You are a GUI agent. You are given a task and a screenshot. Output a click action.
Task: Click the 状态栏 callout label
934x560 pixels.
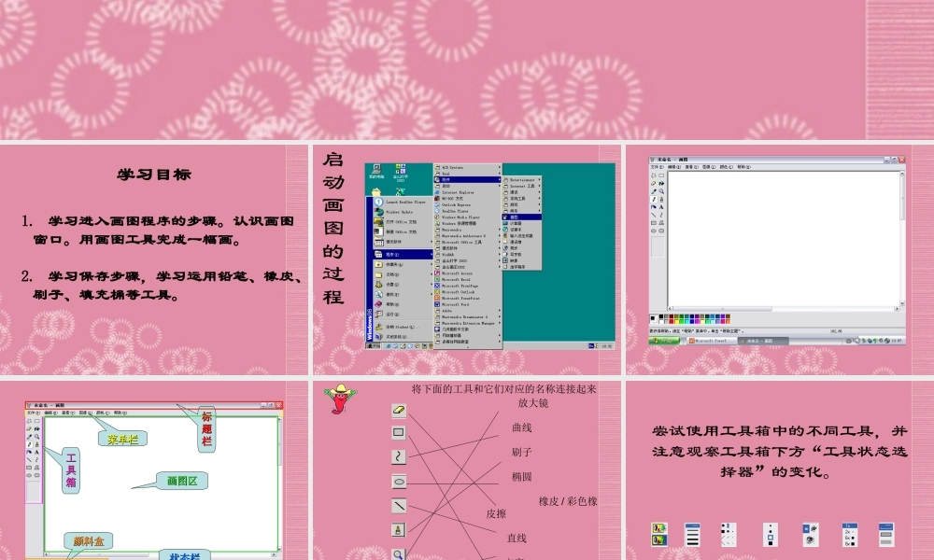point(185,556)
